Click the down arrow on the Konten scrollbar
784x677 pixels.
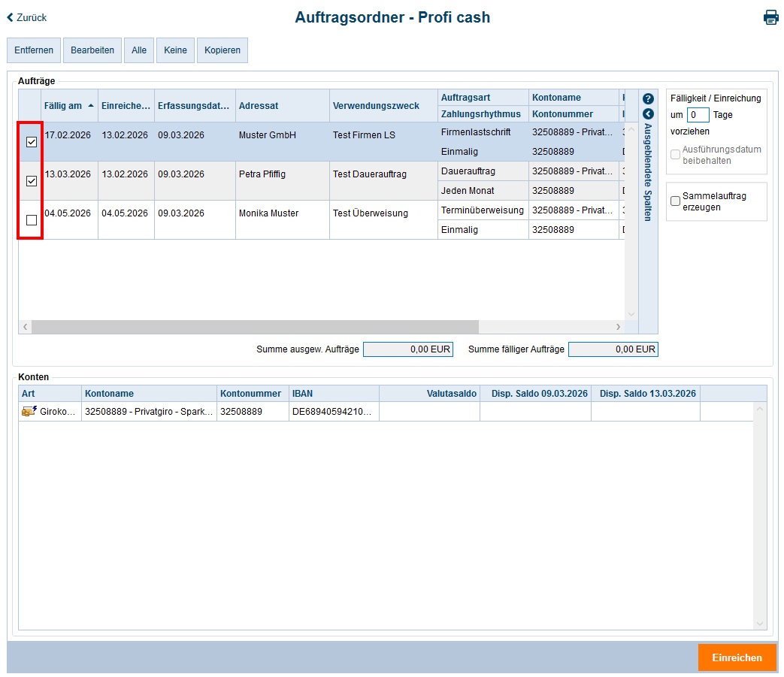[758, 623]
